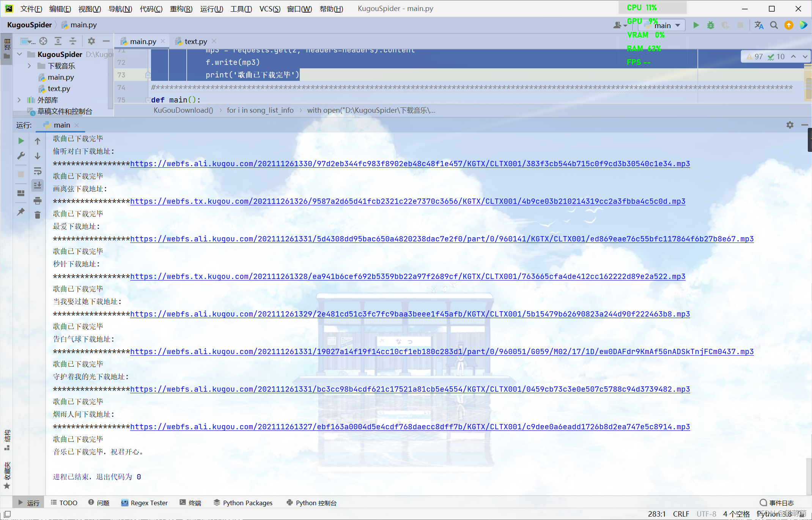Open Search Everywhere magnifier icon

point(774,25)
